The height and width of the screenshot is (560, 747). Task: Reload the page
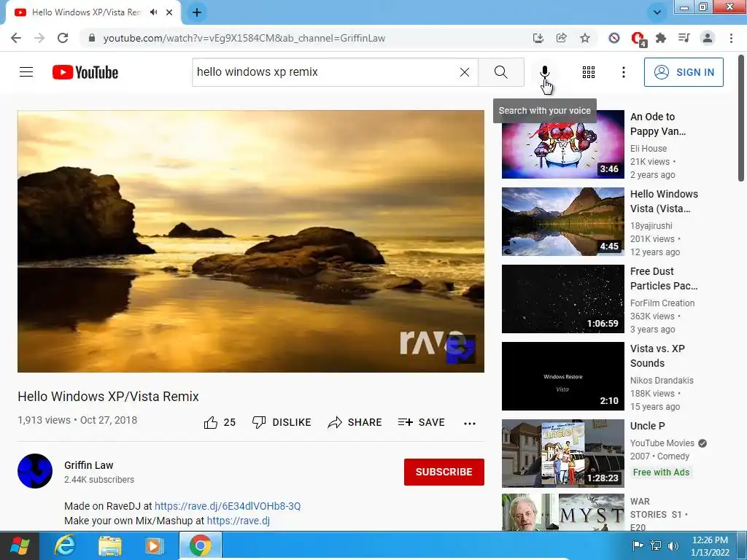point(63,38)
